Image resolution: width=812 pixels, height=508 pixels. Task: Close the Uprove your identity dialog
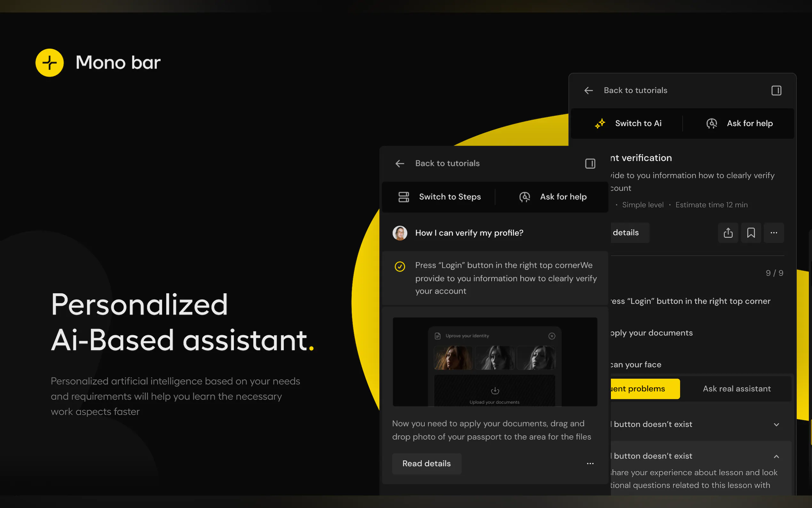coord(551,336)
